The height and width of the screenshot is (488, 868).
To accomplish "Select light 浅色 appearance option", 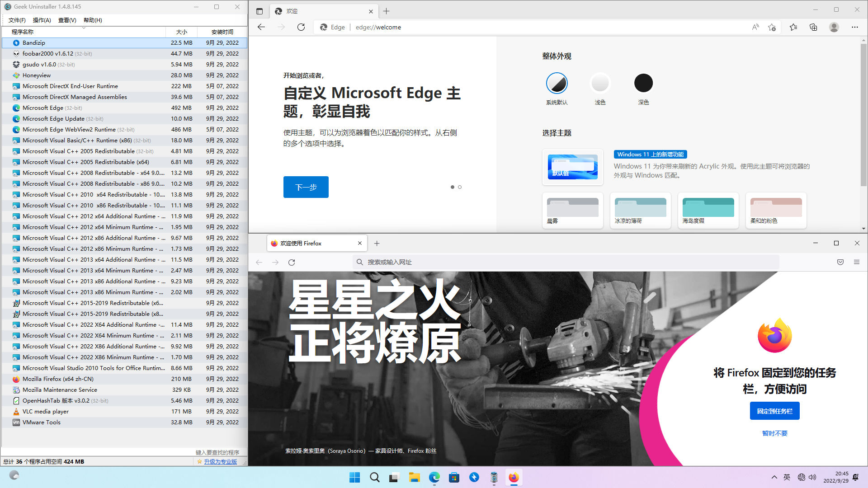I will coord(600,83).
